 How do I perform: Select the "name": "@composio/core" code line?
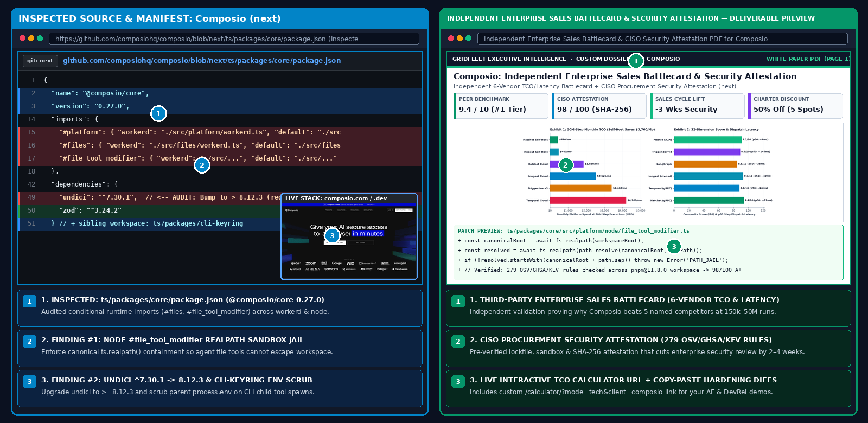tap(220, 93)
